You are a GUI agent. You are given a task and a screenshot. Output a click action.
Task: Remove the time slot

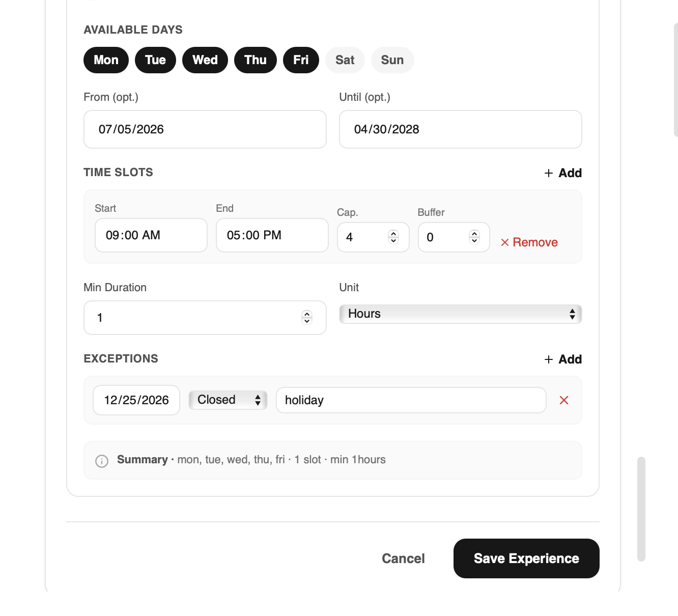pos(529,242)
